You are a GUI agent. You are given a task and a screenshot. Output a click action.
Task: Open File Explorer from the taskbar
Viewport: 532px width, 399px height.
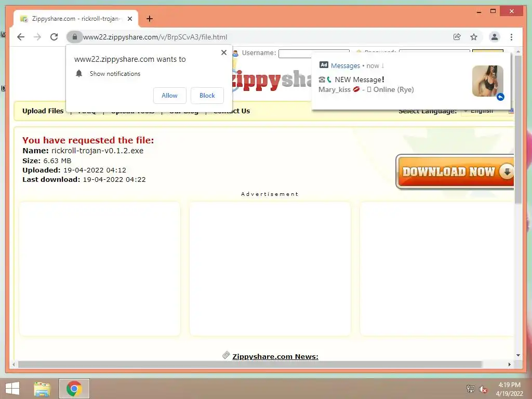point(42,389)
